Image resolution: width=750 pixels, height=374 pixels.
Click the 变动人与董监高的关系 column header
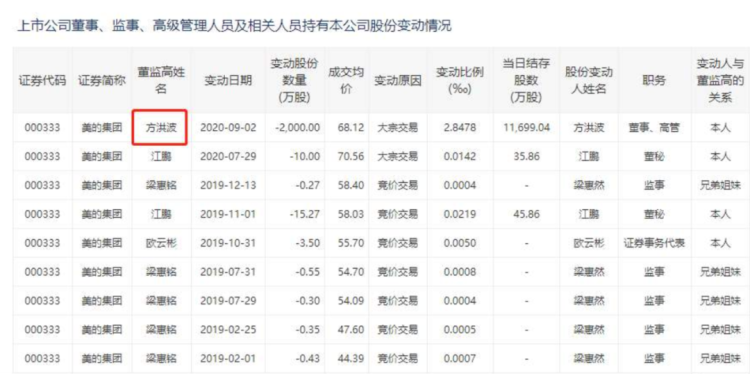tap(720, 80)
